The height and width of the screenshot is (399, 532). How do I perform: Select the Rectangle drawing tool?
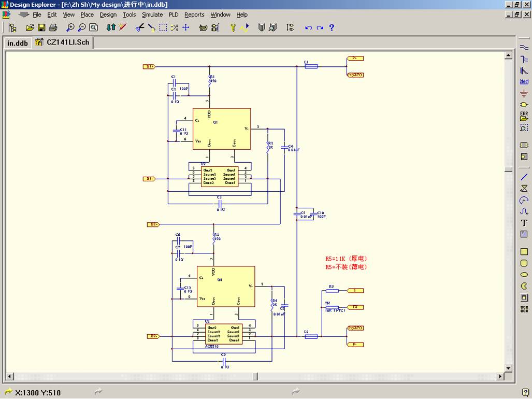tap(524, 252)
